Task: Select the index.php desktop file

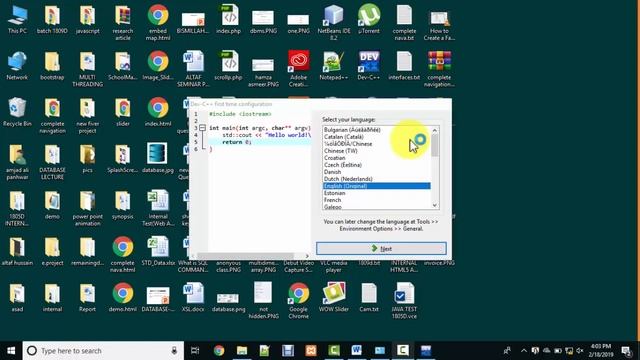Action: click(229, 20)
